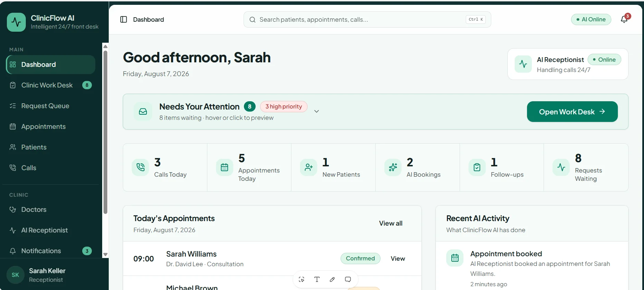Click the Confirmed status on Sarah Williams
The image size is (644, 290).
tap(360, 258)
